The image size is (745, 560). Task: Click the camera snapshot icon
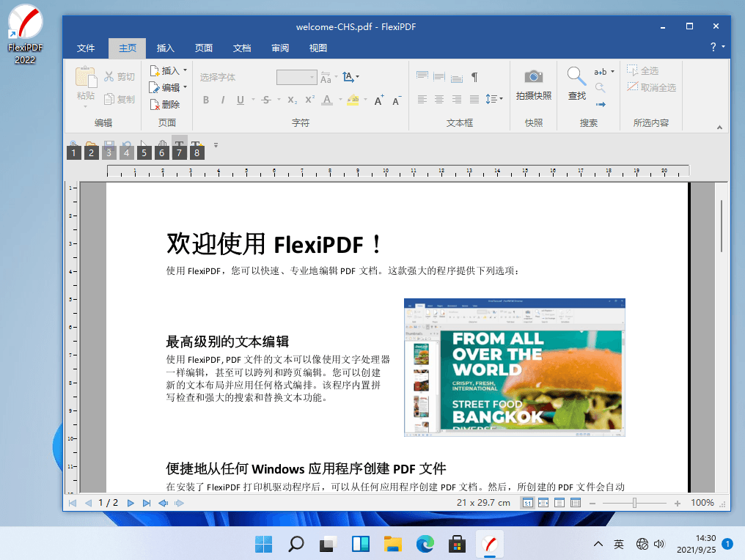[x=534, y=77]
